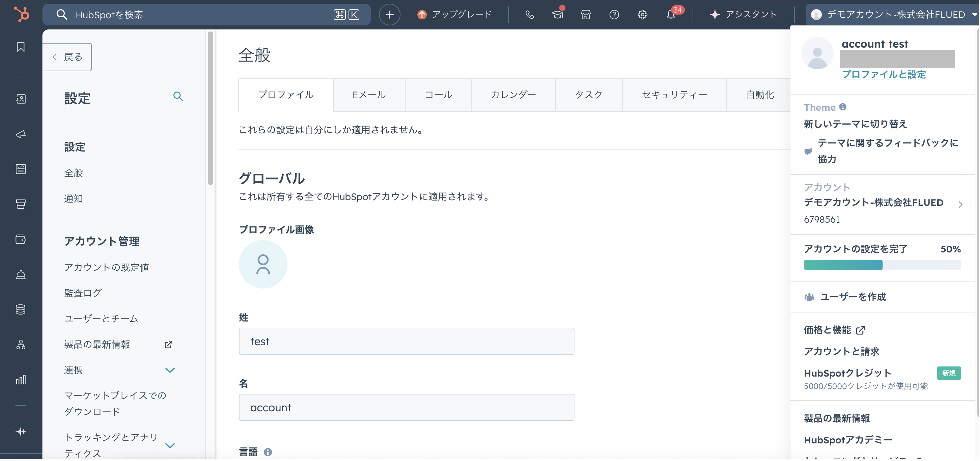Open the account dropdown デモアカウント-株式会社FLUED
The image size is (980, 461).
(x=894, y=15)
